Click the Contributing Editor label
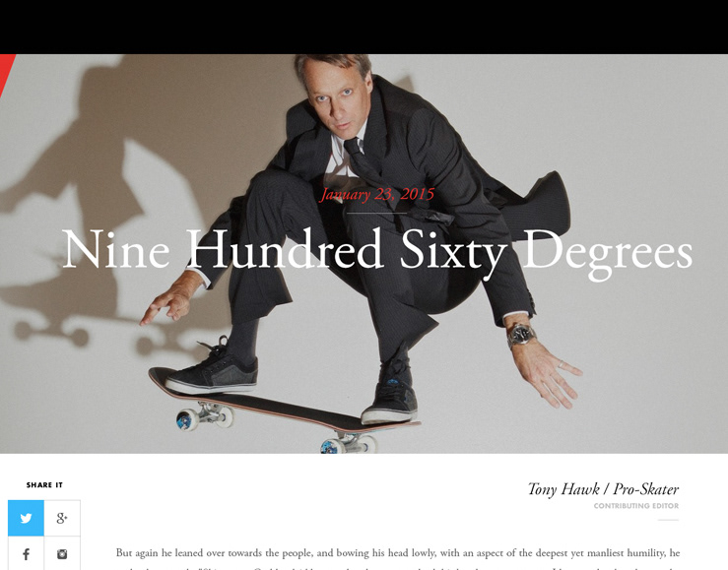Image resolution: width=728 pixels, height=570 pixels. (636, 506)
